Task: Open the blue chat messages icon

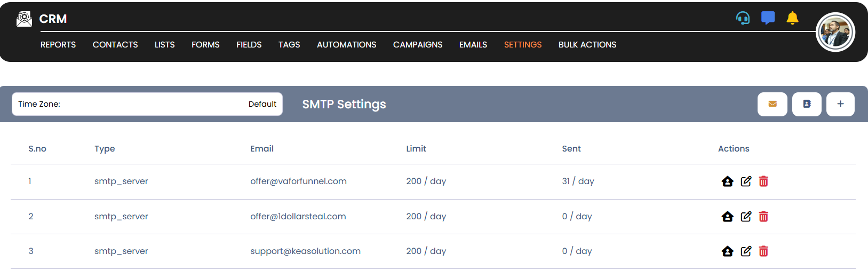Action: (x=768, y=18)
